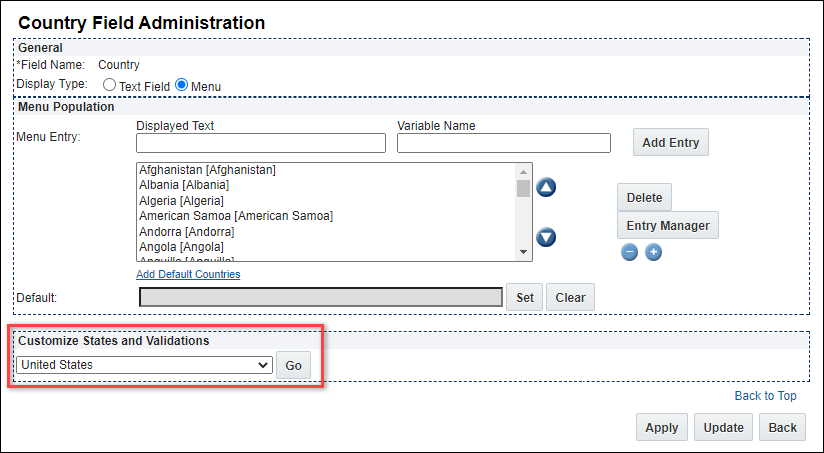824x453 pixels.
Task: Open the United States country dropdown
Action: pos(145,365)
